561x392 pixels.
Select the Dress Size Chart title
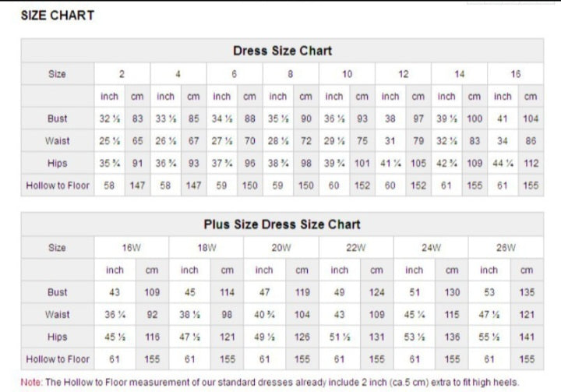282,51
